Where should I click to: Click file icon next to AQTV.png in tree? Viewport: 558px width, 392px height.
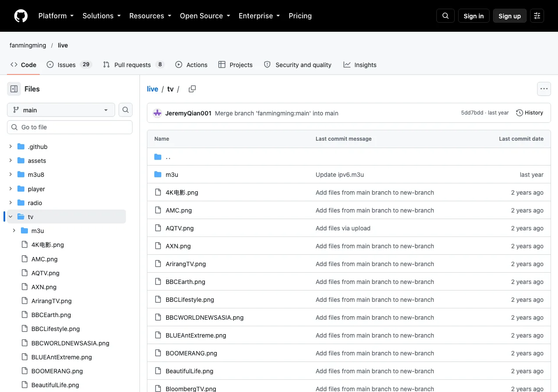(x=24, y=273)
